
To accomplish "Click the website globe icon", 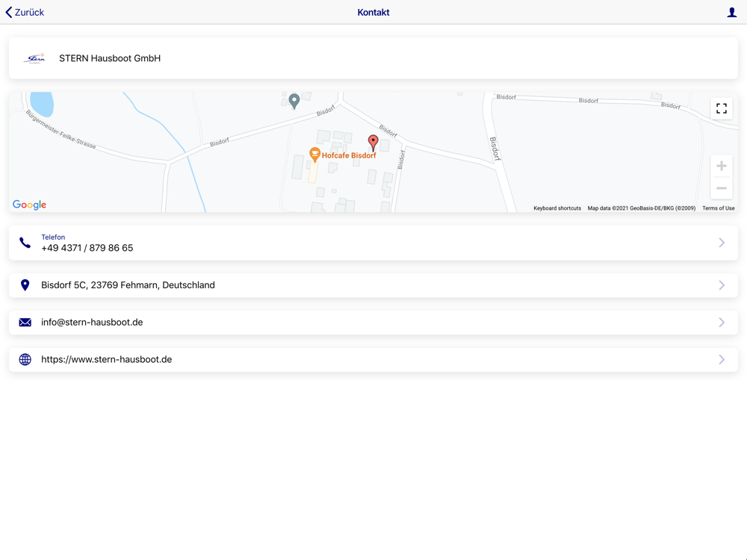I will click(25, 360).
